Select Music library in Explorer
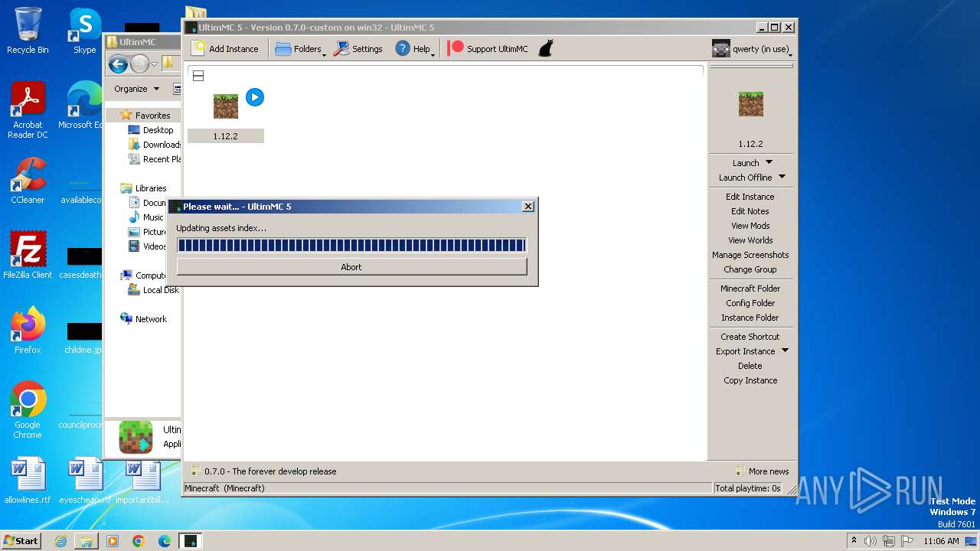 tap(152, 217)
